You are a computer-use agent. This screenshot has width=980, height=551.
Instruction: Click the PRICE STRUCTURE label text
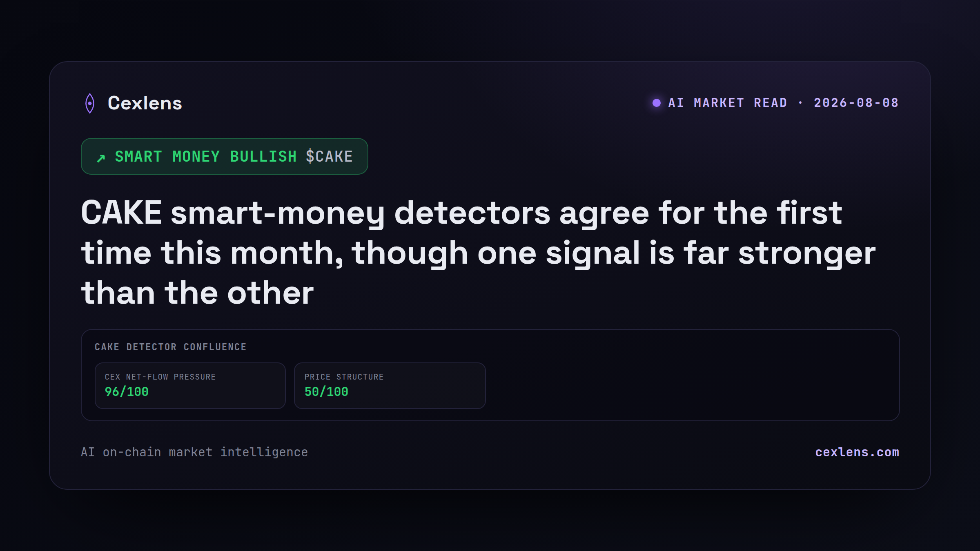pos(344,377)
